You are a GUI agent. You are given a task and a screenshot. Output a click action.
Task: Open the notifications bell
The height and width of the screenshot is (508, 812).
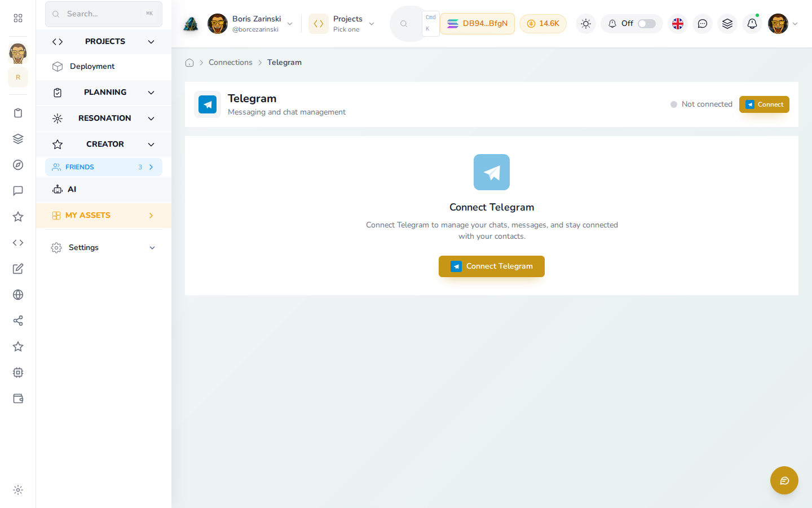pyautogui.click(x=752, y=24)
